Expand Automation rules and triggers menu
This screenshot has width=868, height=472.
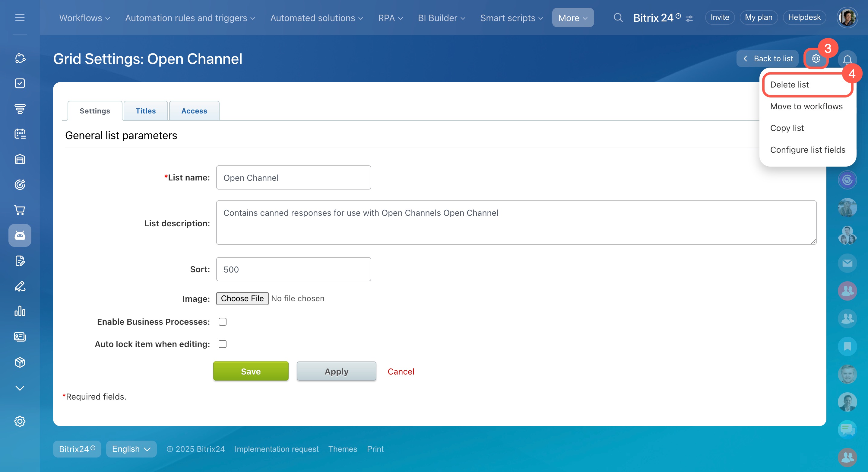pos(190,18)
